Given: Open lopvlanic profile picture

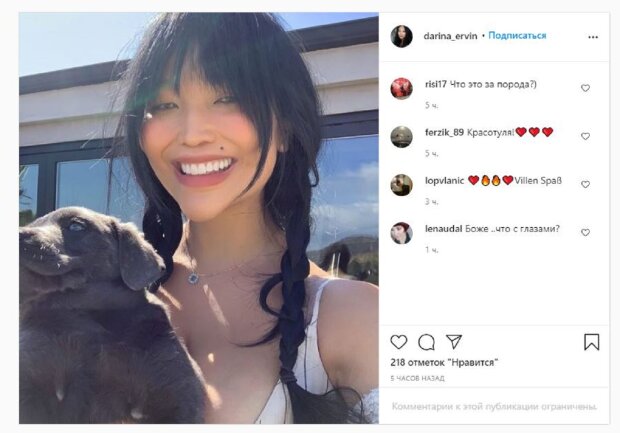Looking at the screenshot, I should click(401, 185).
